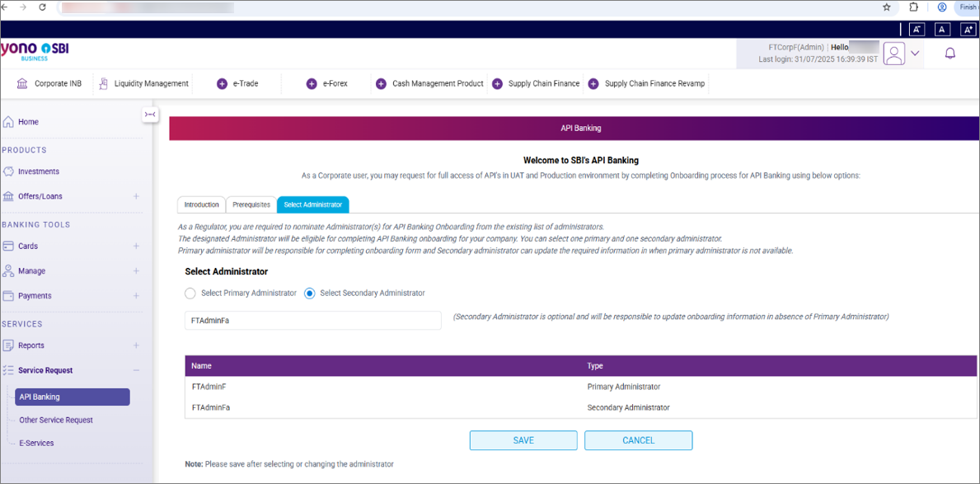980x484 pixels.
Task: Bookmark page with star icon
Action: [x=886, y=7]
